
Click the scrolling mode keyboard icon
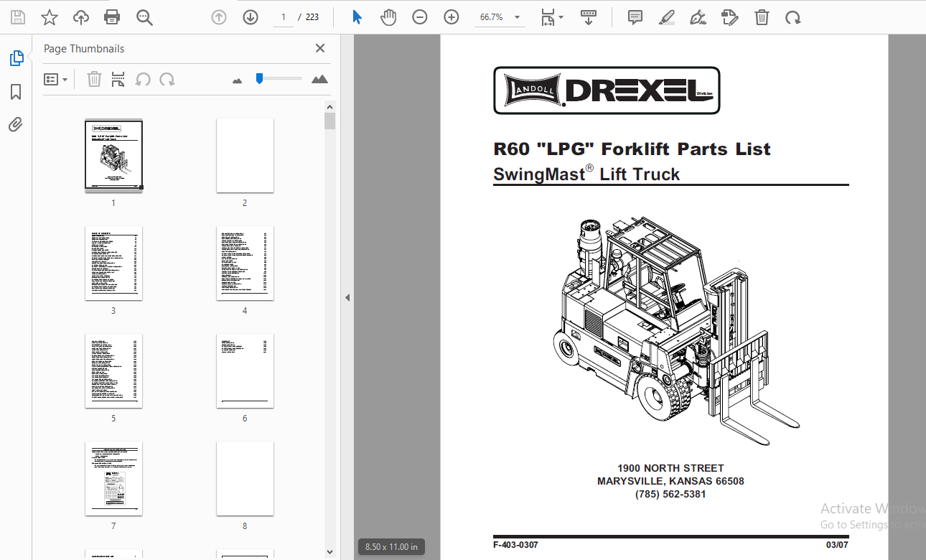(589, 17)
